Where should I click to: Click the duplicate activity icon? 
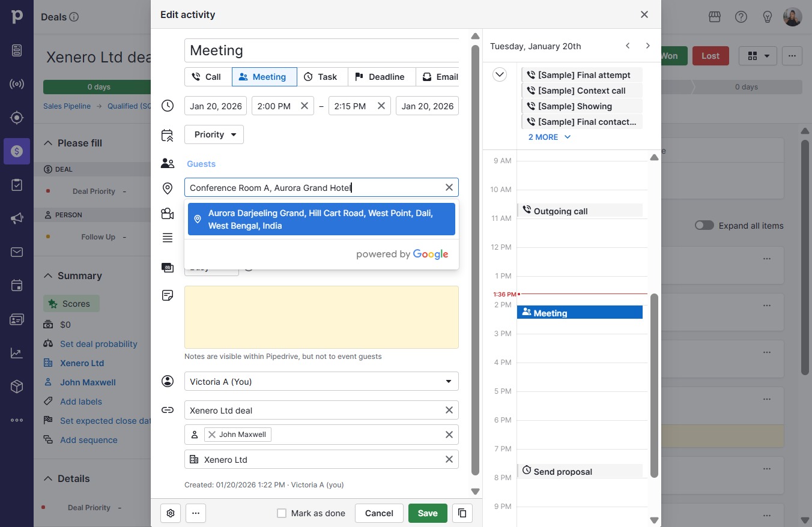click(462, 513)
